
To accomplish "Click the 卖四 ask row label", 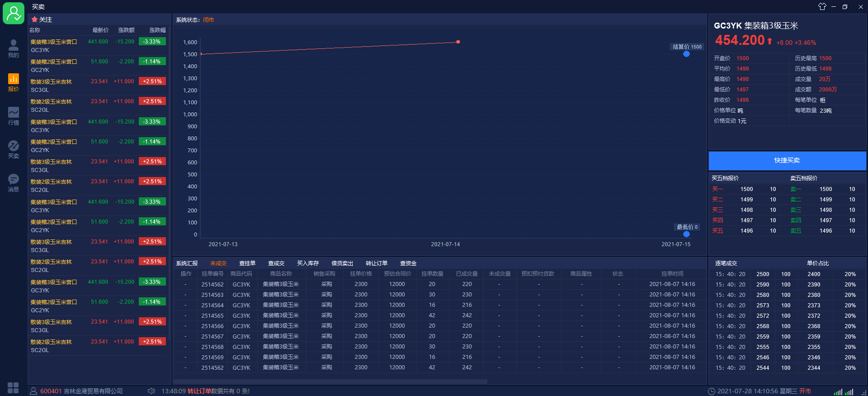I will coord(796,220).
